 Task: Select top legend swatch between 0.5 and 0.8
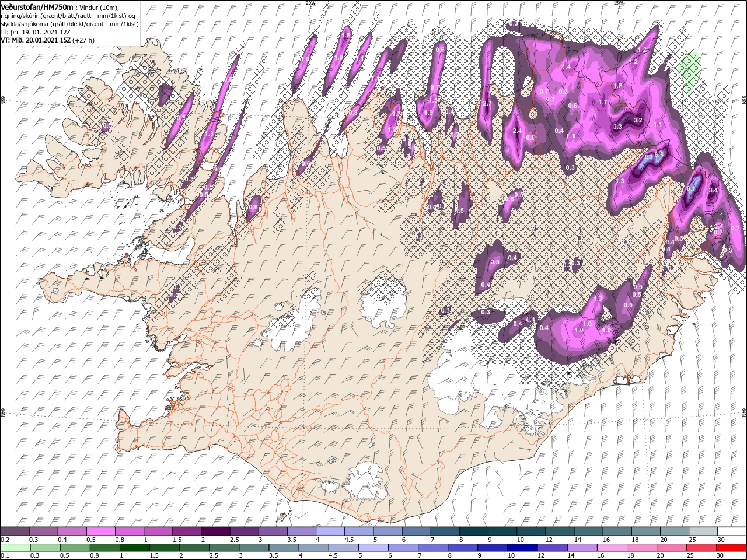[x=101, y=531]
